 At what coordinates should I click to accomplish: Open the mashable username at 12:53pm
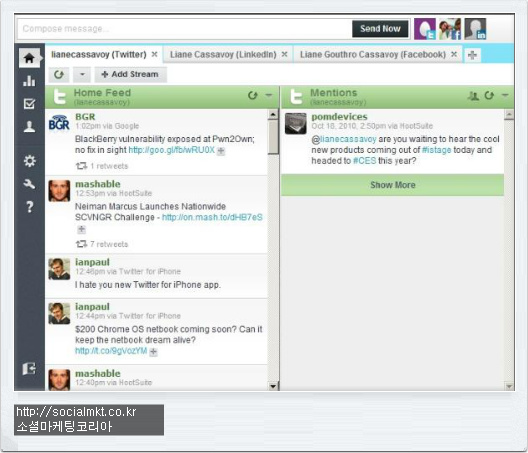pos(98,184)
